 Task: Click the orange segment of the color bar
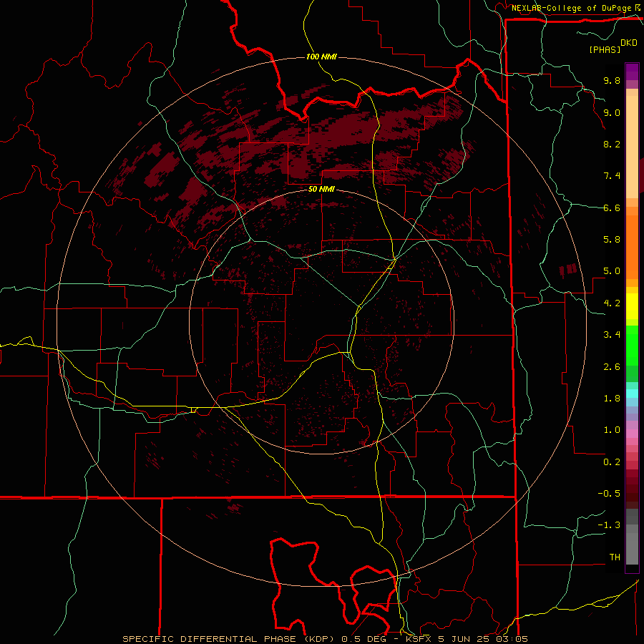632,246
